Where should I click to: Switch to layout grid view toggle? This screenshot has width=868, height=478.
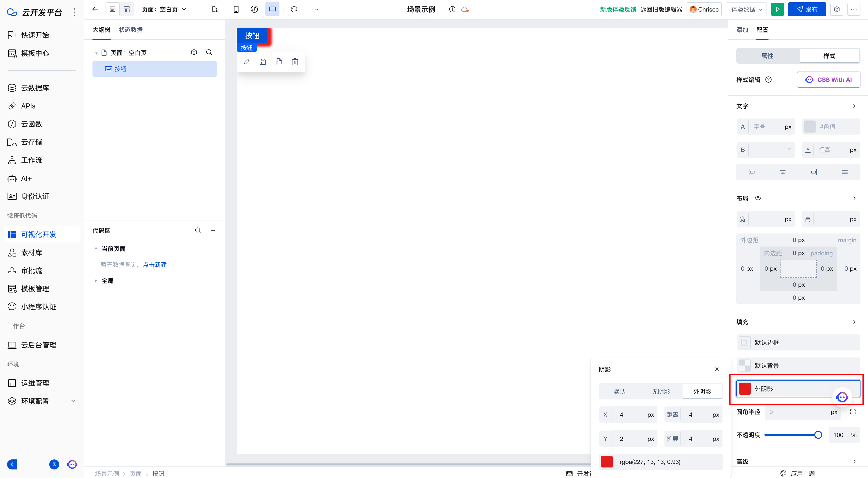(x=127, y=10)
